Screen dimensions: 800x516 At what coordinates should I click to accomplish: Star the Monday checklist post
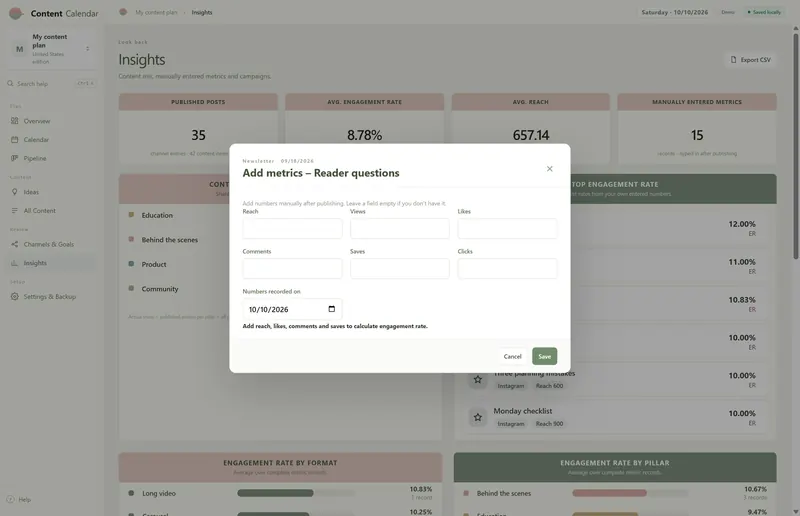pos(478,417)
